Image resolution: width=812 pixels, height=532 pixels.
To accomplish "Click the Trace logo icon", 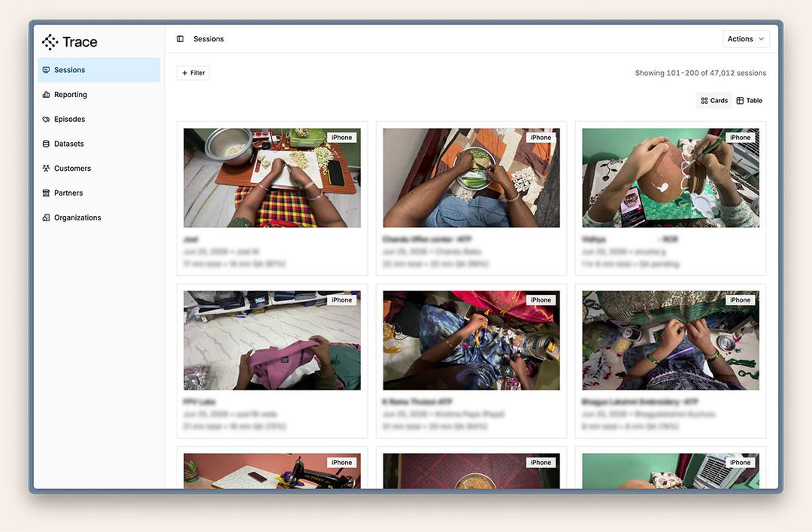I will (x=50, y=42).
